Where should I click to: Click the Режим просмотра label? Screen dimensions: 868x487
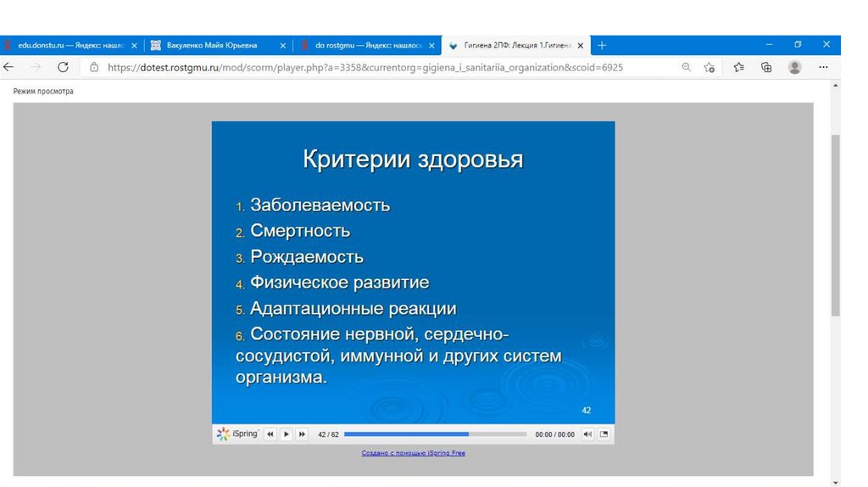(43, 91)
